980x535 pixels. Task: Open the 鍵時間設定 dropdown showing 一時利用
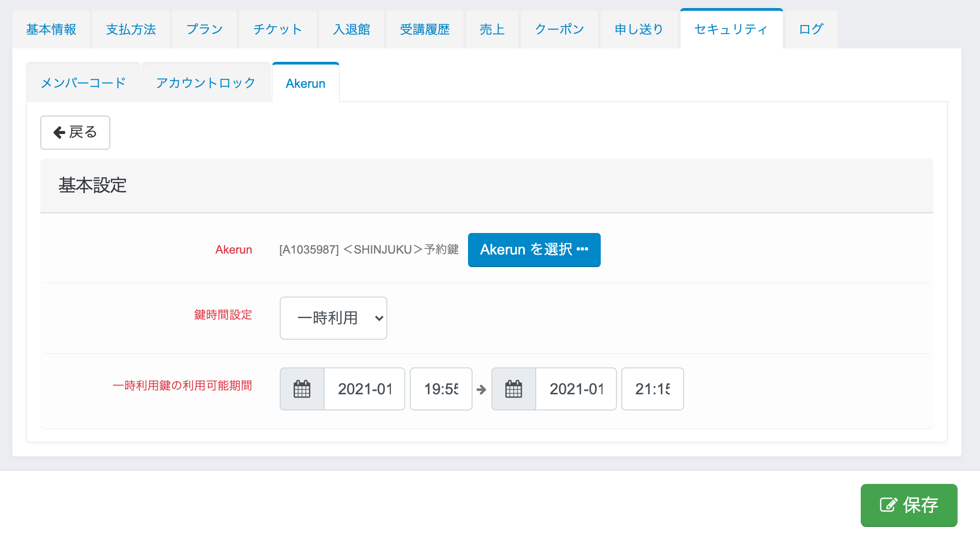tap(334, 318)
